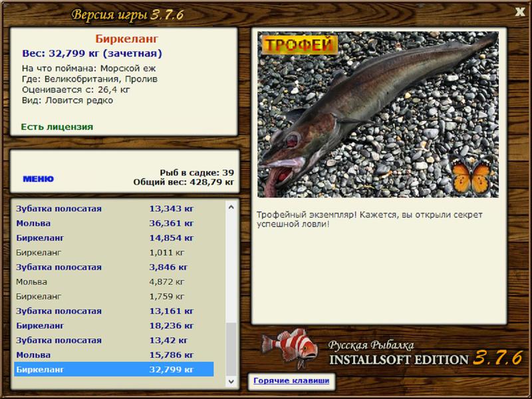Open Горячие клавиши hotkeys link
Image resolution: width=532 pixels, height=399 pixels.
click(291, 380)
